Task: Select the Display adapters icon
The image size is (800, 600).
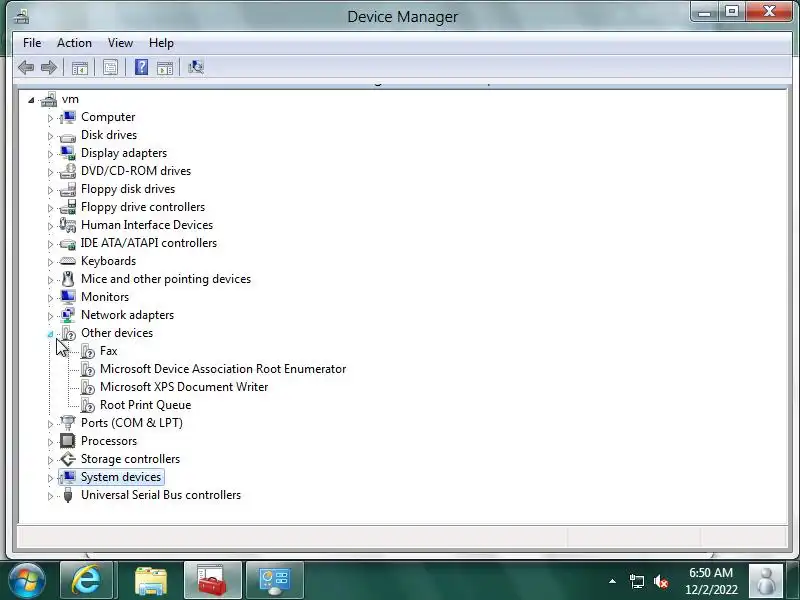Action: 67,153
